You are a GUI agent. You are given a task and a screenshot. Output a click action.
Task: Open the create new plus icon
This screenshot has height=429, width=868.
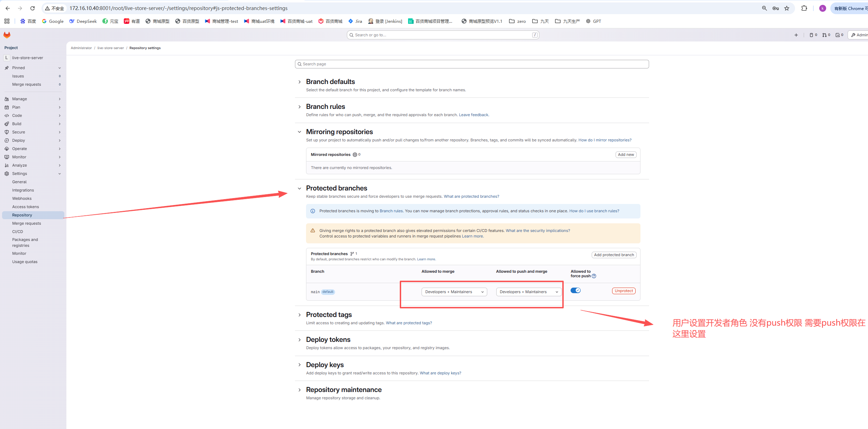click(796, 35)
